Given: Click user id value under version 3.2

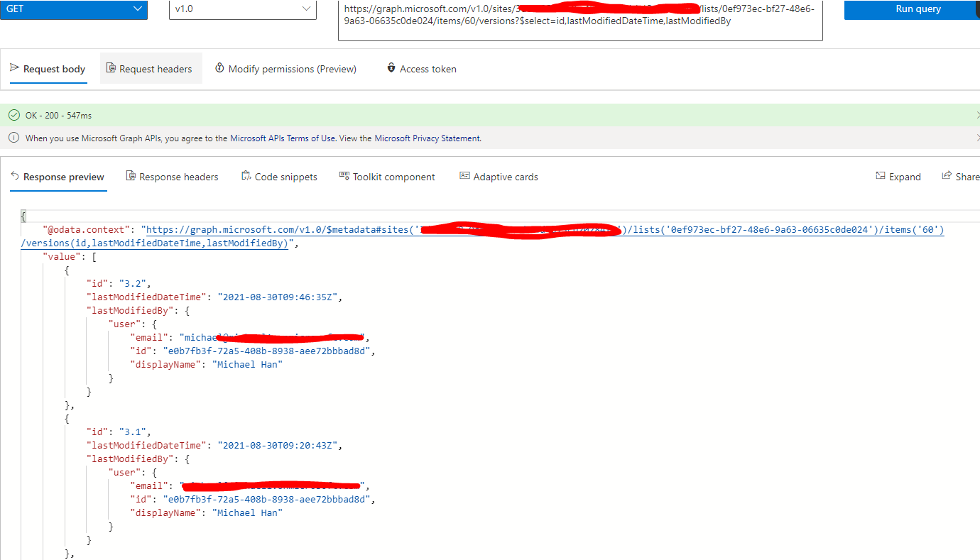Looking at the screenshot, I should coord(266,351).
